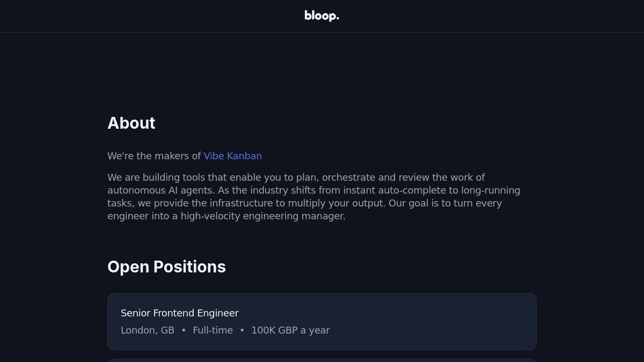Screen dimensions: 644x362
Task: Click the Full-time employment type label
Action: [213, 330]
